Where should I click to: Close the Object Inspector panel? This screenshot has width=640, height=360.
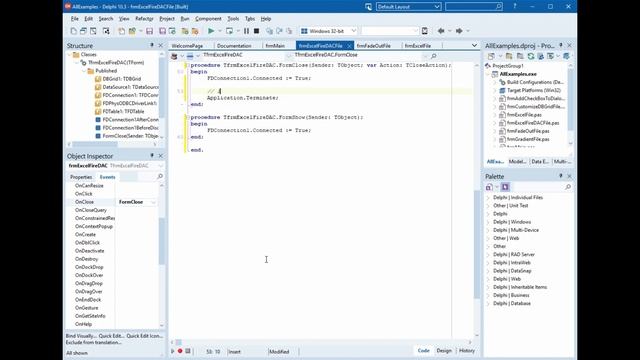[x=160, y=156]
